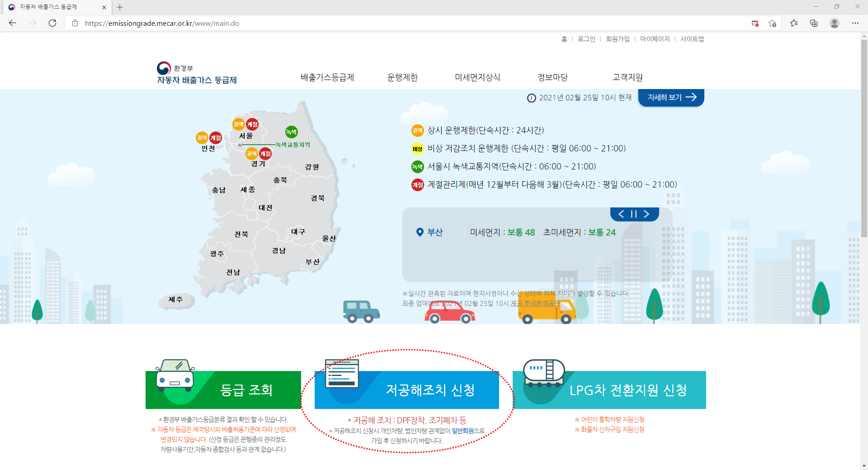Open the 미세먼지상식 menu
The width and height of the screenshot is (868, 470).
click(477, 77)
